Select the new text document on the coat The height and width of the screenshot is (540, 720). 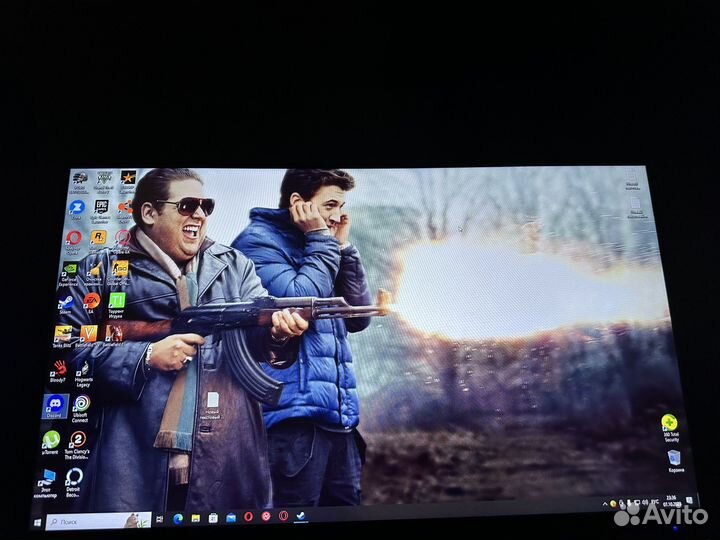coord(212,405)
